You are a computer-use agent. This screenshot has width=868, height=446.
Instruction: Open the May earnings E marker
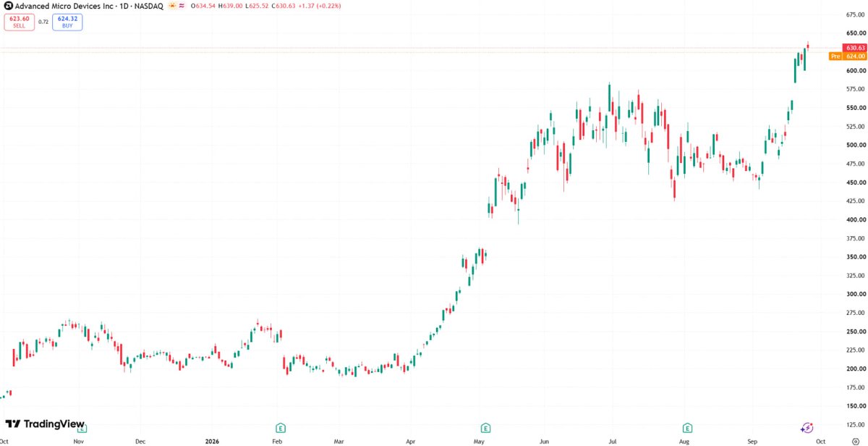click(485, 428)
